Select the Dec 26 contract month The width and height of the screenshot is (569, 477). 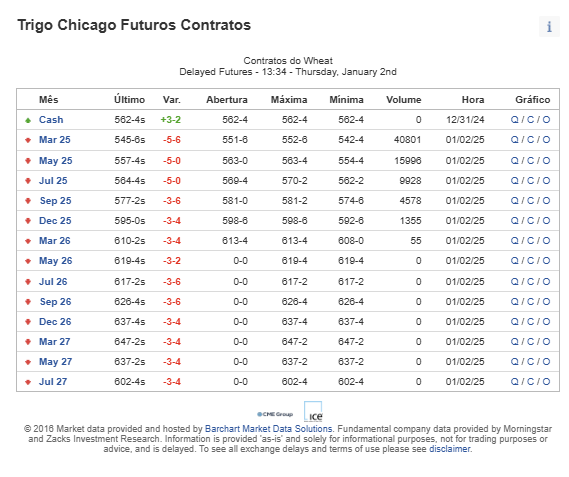55,322
